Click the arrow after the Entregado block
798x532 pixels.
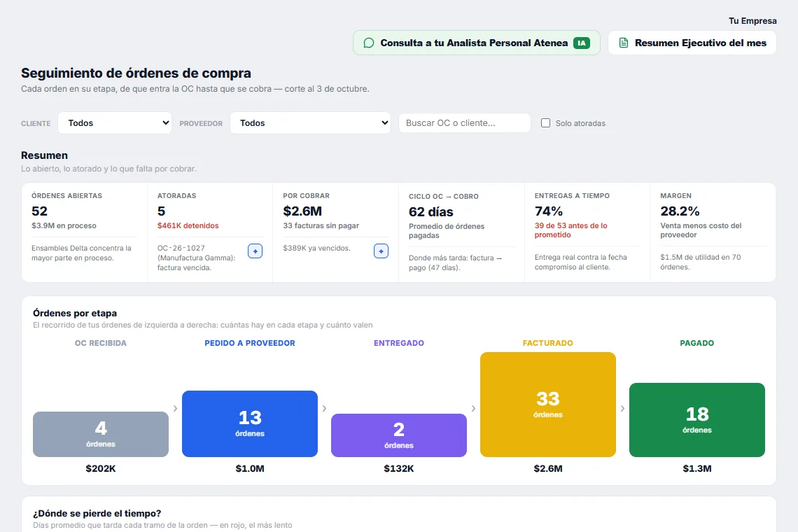pyautogui.click(x=473, y=408)
